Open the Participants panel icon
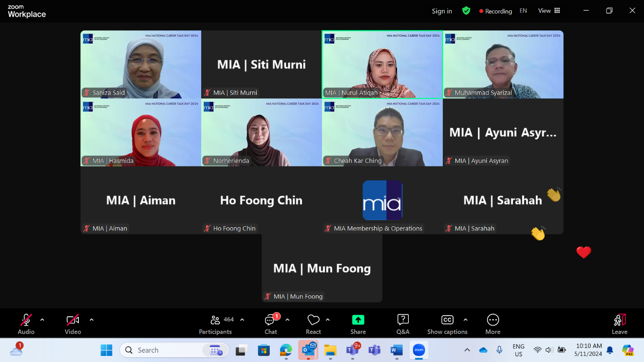This screenshot has height=362, width=644. pos(215,320)
